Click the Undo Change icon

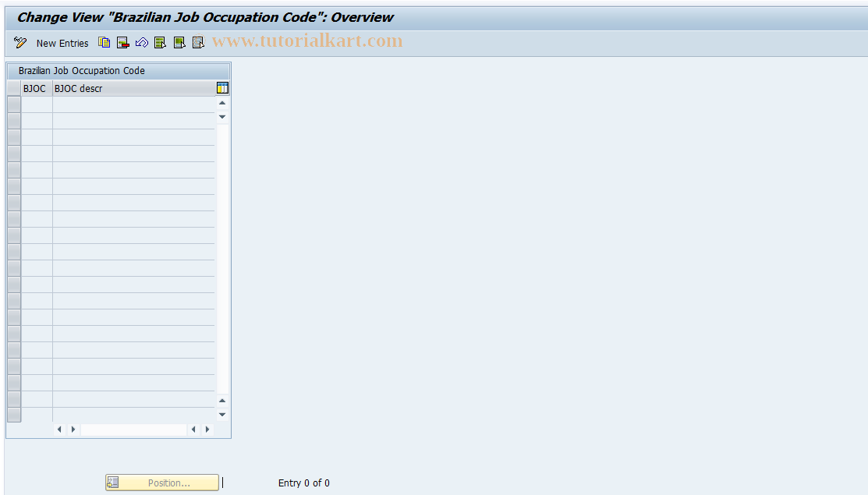click(142, 43)
